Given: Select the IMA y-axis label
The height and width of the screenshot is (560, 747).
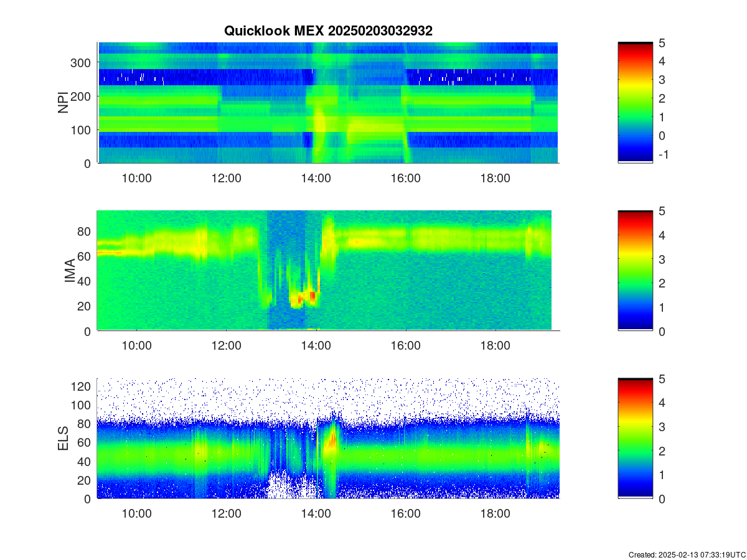Looking at the screenshot, I should click(x=69, y=271).
